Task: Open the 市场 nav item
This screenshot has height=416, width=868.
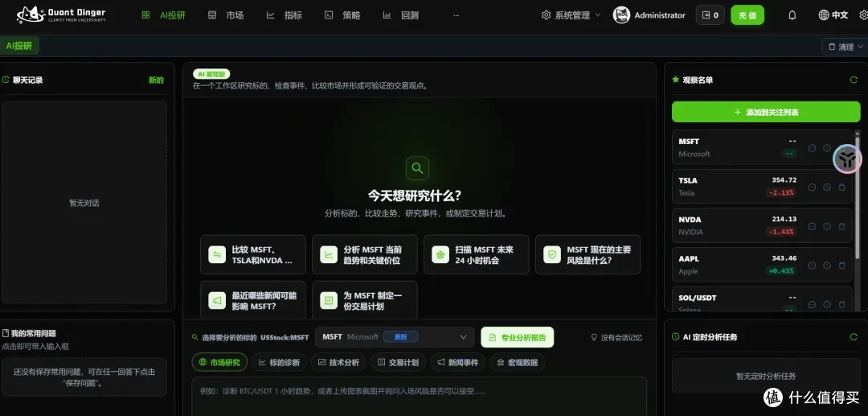Action: [x=226, y=15]
